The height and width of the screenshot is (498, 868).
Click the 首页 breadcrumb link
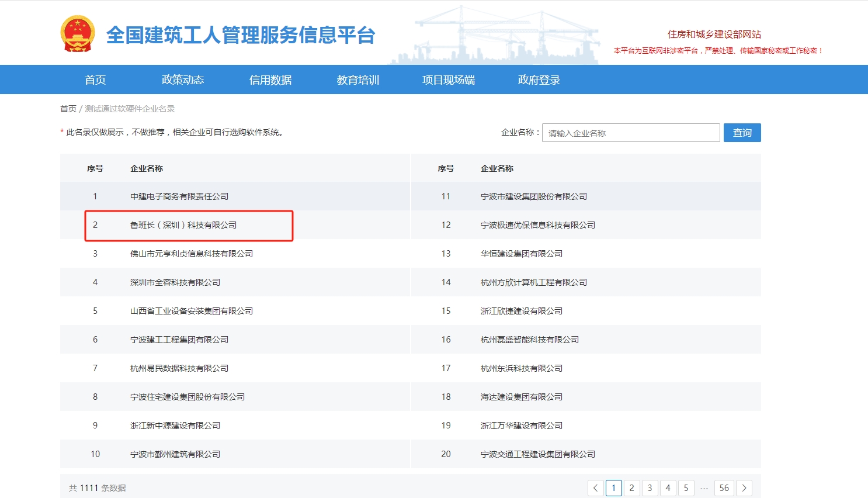(67, 108)
